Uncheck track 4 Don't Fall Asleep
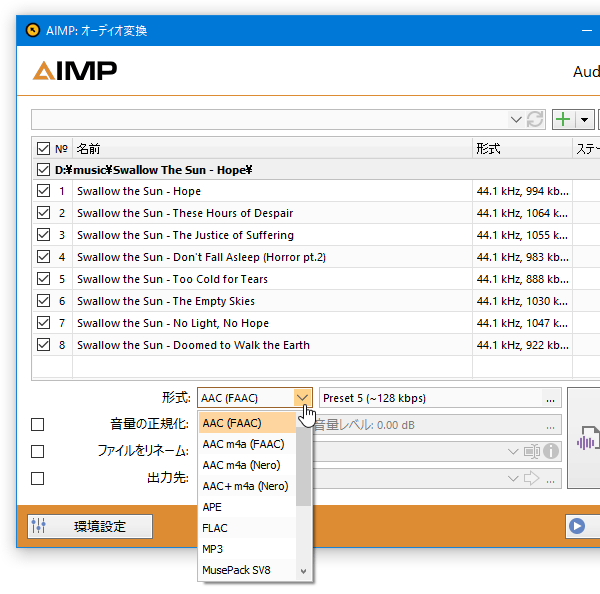 (x=43, y=257)
